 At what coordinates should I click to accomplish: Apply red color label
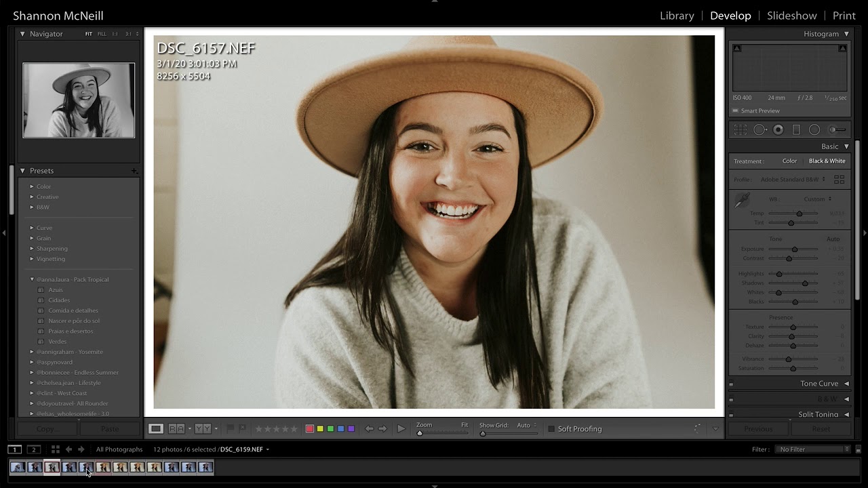coord(310,429)
